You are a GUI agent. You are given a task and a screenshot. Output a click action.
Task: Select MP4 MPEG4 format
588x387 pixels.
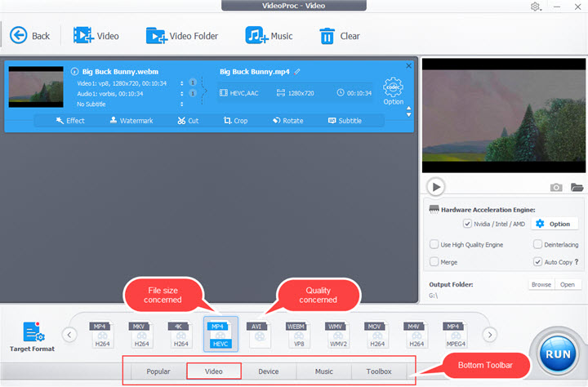coord(456,334)
